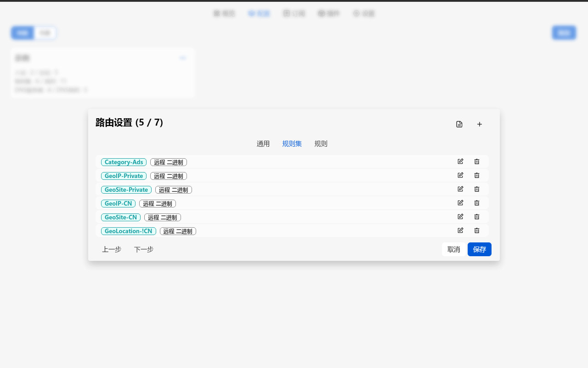Image resolution: width=588 pixels, height=368 pixels.
Task: Switch to the 通用 tab
Action: [263, 144]
